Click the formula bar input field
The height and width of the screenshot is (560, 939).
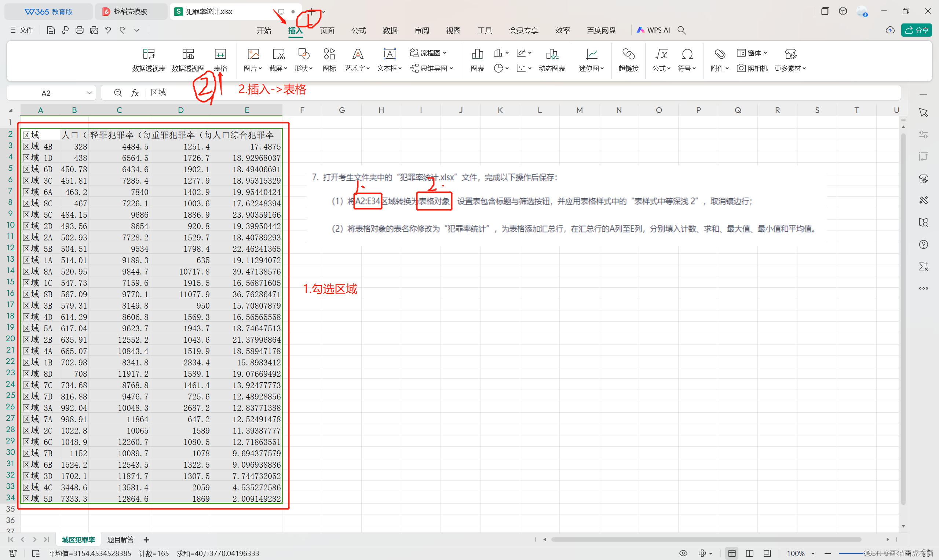pos(491,92)
